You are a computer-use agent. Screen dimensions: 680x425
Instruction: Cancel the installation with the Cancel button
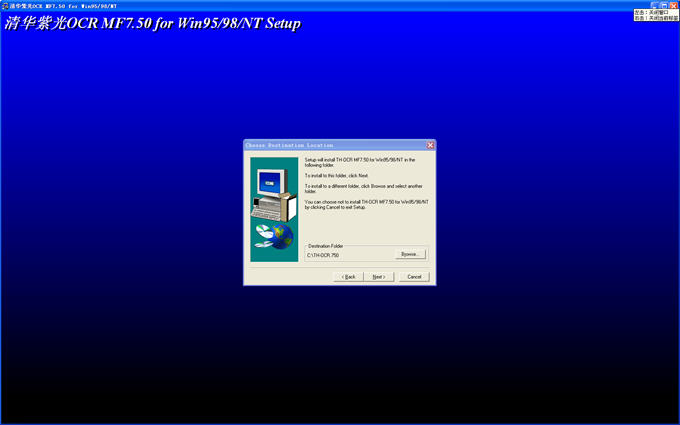click(x=414, y=277)
